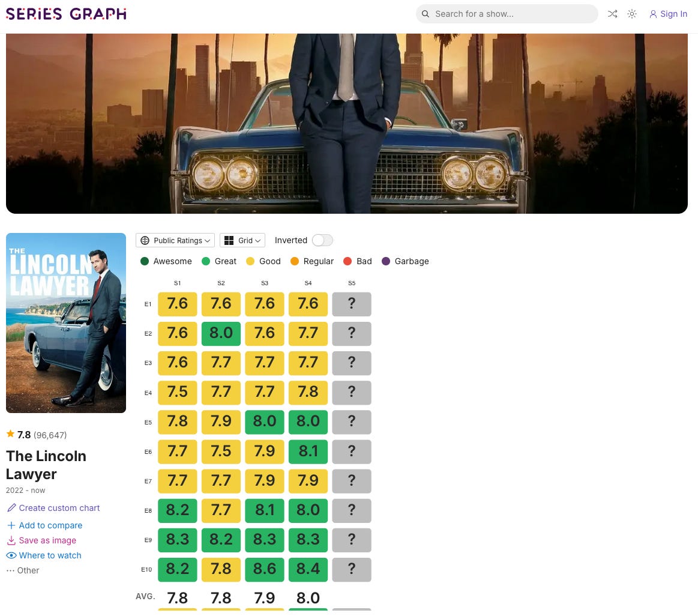Select S2 E10 rating cell 7.8
Image resolution: width=698 pixels, height=616 pixels.
[x=221, y=569]
